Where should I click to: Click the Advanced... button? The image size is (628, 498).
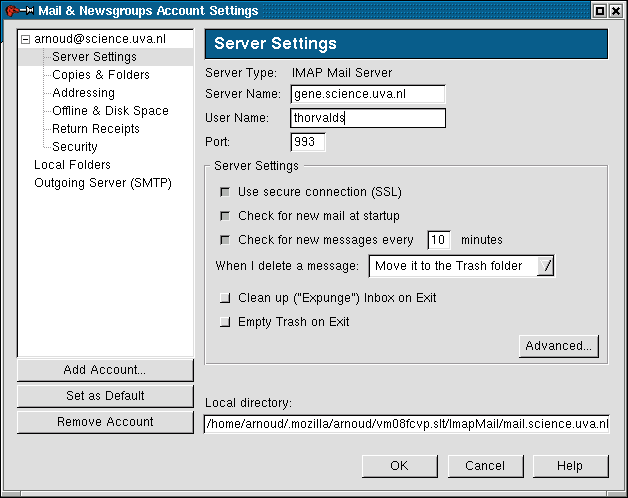558,346
